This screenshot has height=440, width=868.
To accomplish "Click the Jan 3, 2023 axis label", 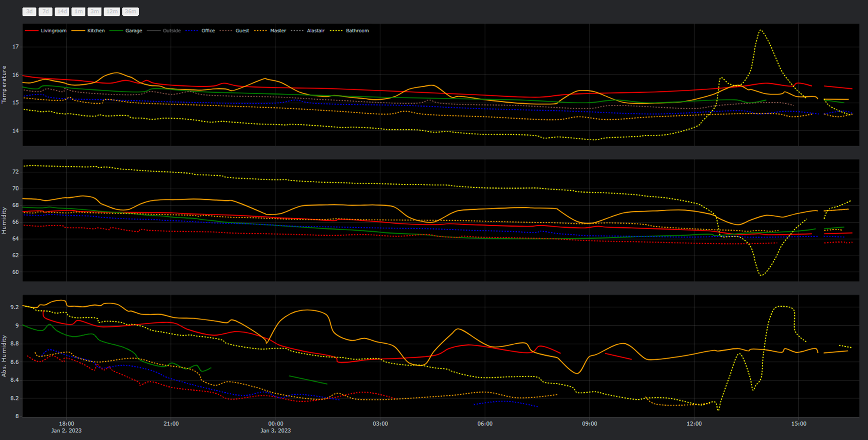I will [x=276, y=430].
